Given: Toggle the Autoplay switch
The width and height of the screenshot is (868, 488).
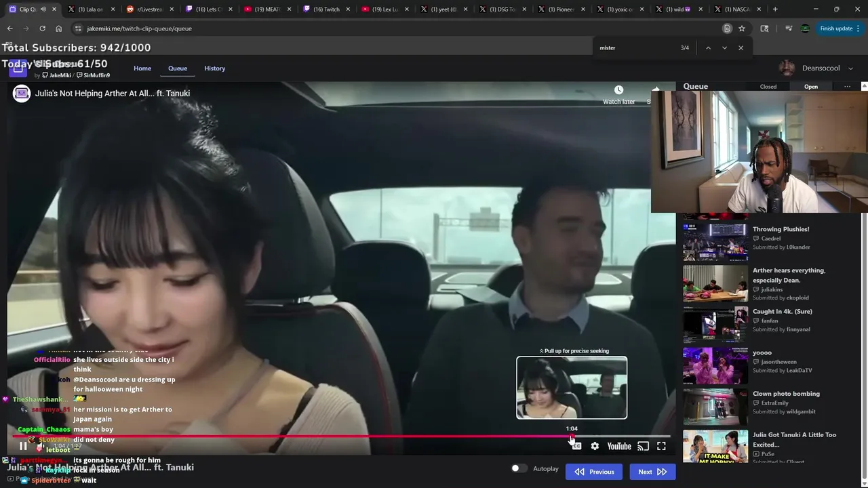Looking at the screenshot, I should 519,468.
